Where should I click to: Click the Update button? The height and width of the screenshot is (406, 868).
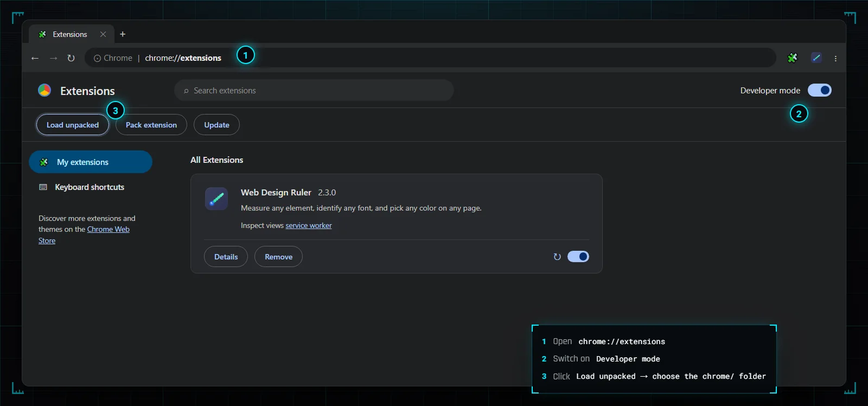point(216,125)
